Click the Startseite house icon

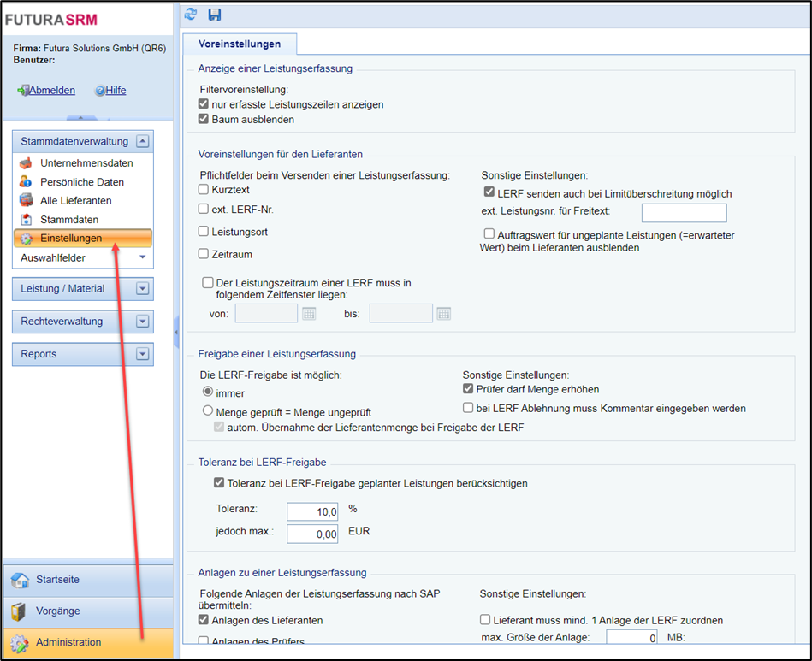pos(20,580)
